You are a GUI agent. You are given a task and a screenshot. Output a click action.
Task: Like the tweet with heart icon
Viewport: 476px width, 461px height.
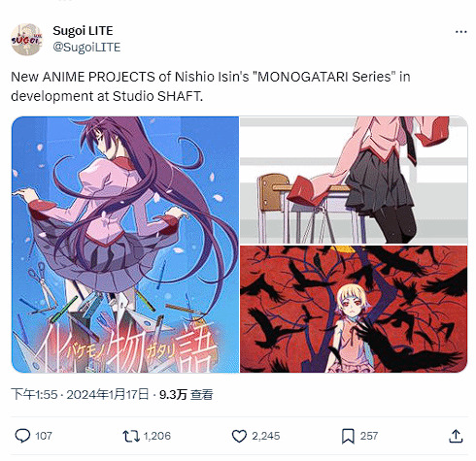[239, 436]
